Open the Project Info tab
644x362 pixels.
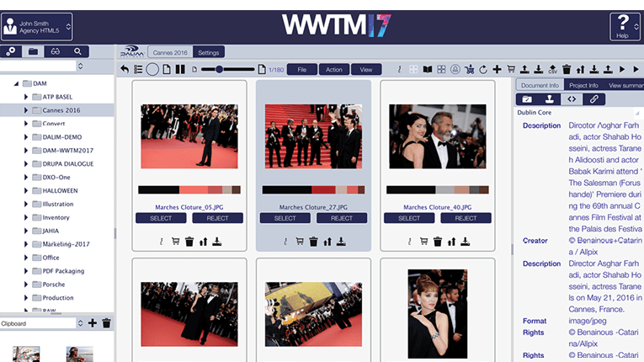[x=583, y=85]
